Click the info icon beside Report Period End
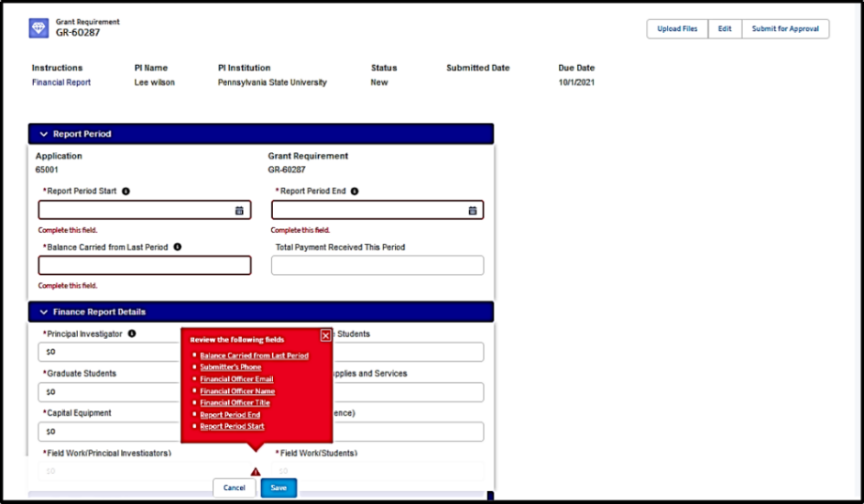 click(x=355, y=192)
